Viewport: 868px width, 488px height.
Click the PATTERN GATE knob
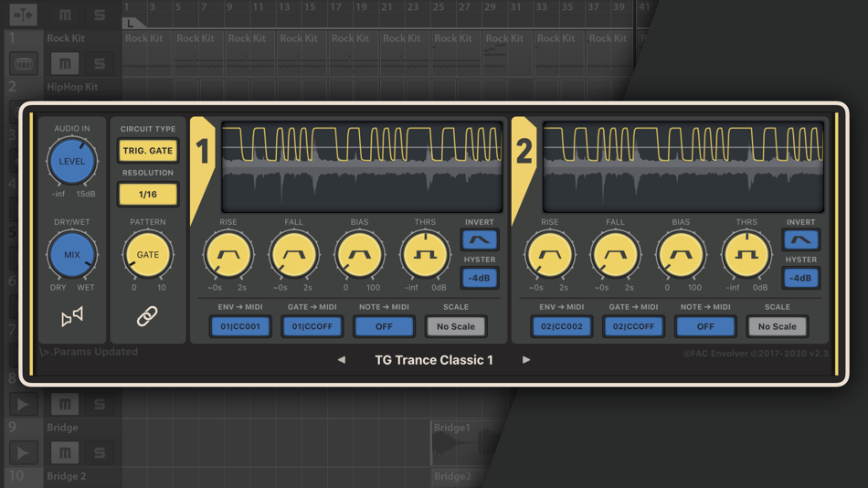point(148,255)
